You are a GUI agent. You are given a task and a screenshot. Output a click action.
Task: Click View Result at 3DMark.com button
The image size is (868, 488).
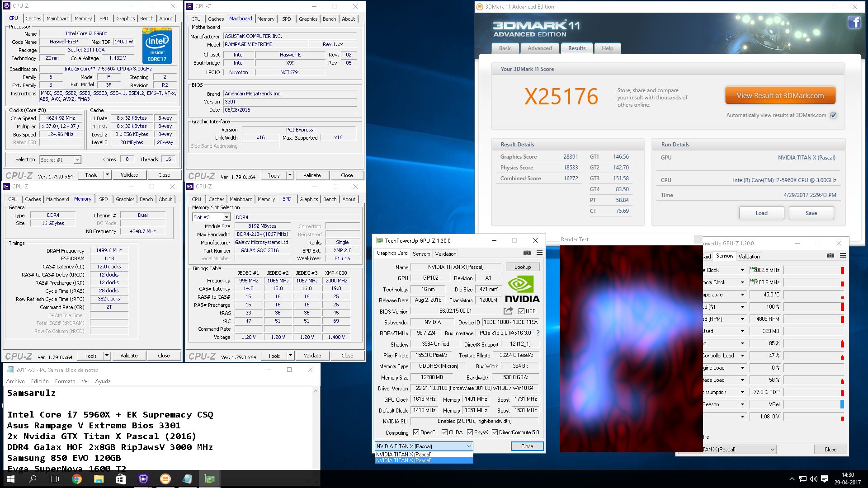(x=780, y=95)
